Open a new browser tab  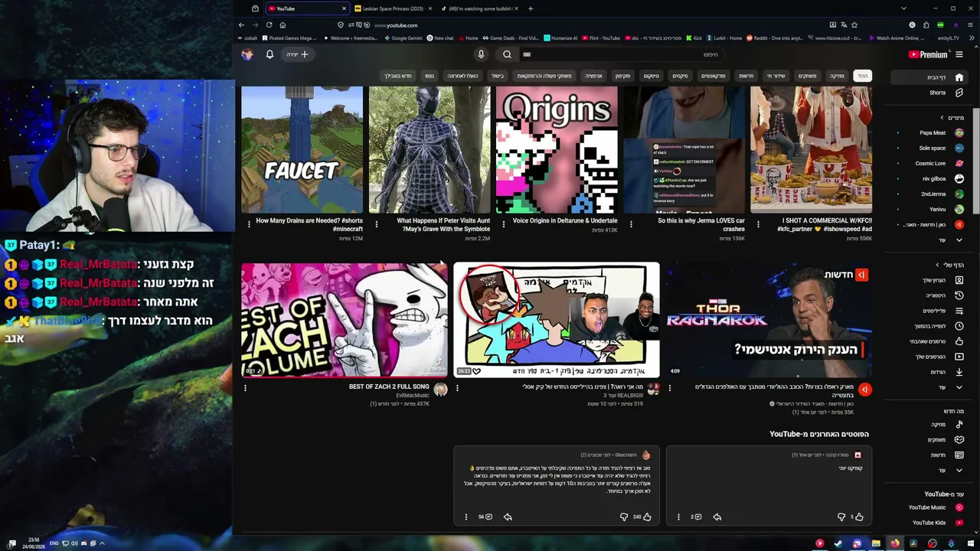531,8
